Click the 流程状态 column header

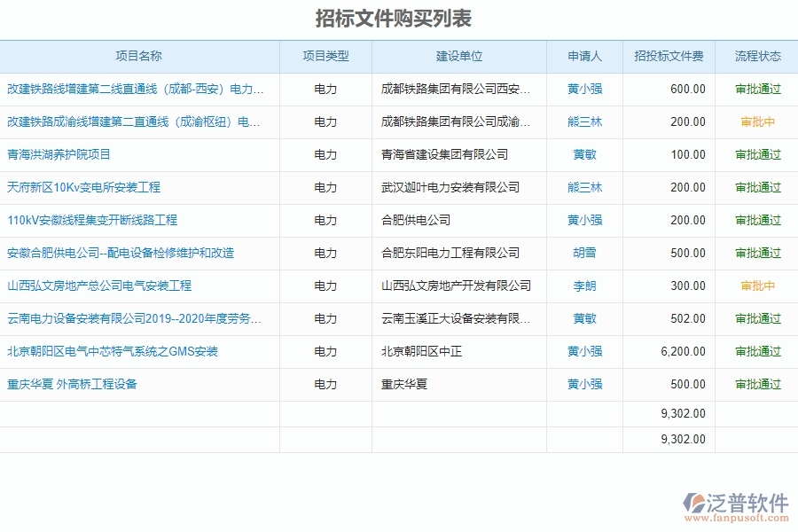point(756,56)
